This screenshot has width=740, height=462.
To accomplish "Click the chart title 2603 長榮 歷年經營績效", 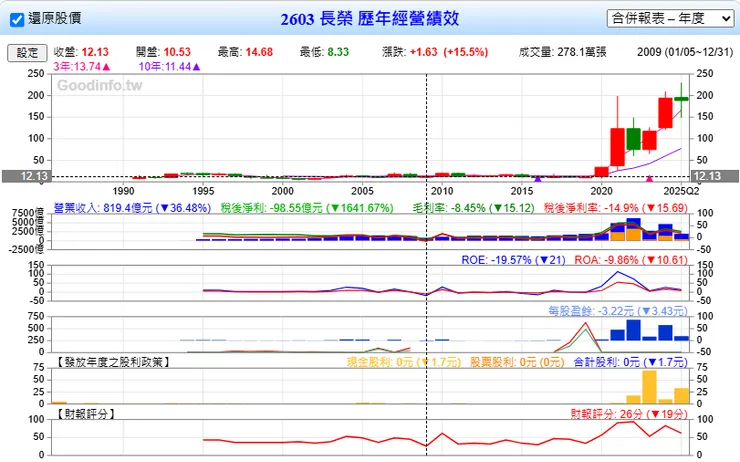I will coord(370,18).
